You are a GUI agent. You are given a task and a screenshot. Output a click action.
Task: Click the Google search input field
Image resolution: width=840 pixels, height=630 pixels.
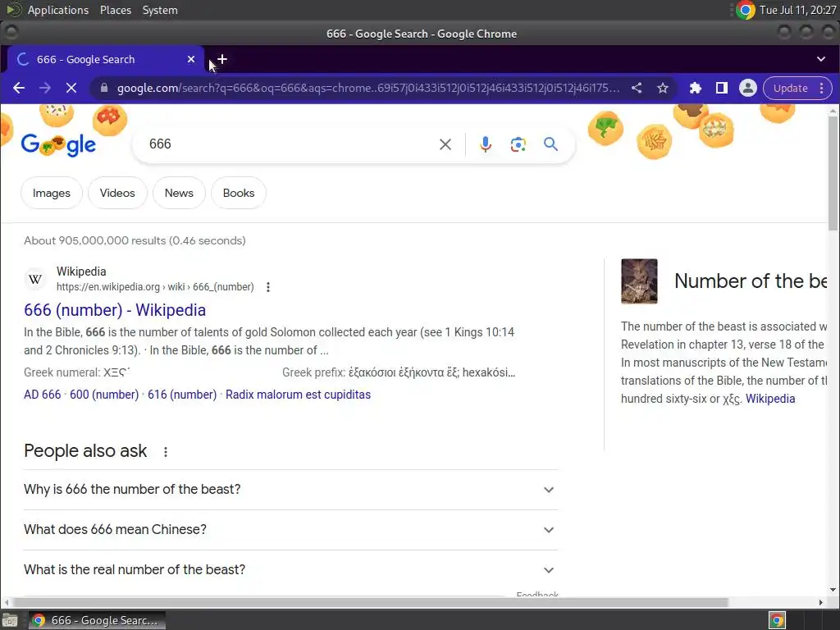click(290, 144)
